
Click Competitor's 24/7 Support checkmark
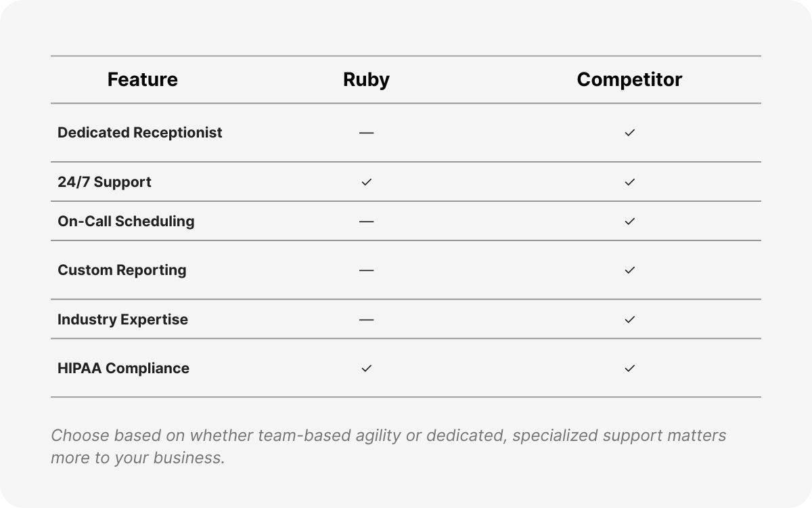tap(629, 182)
